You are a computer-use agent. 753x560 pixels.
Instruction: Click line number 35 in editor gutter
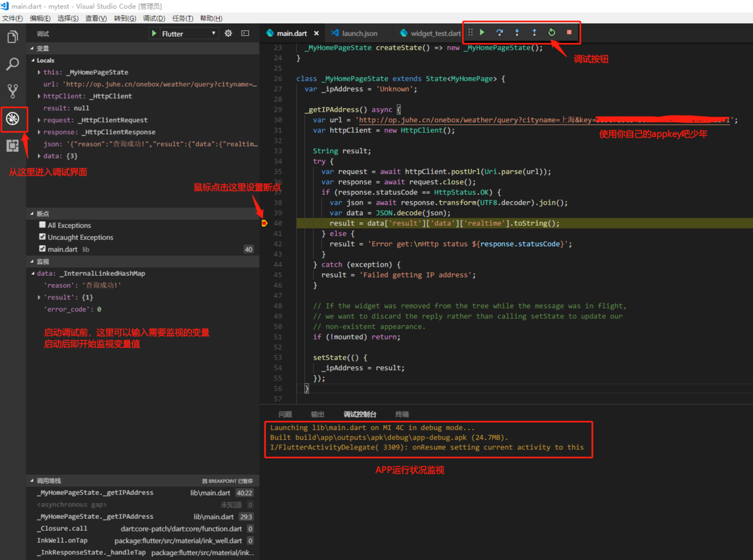[278, 171]
